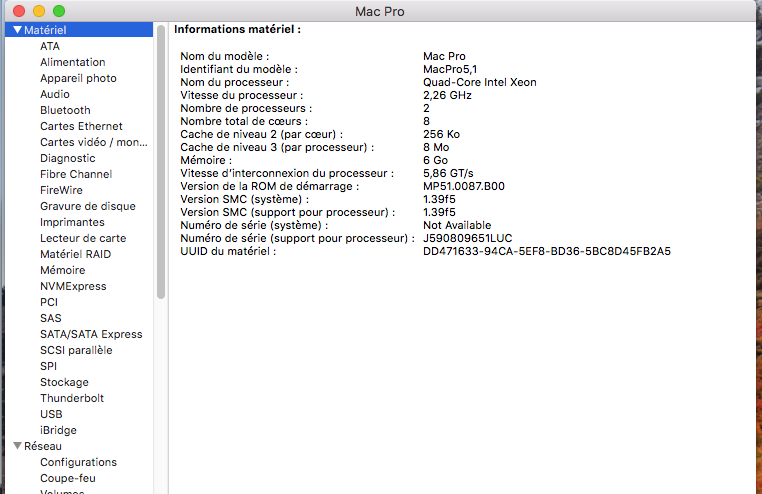Click the green zoom window button

click(59, 11)
